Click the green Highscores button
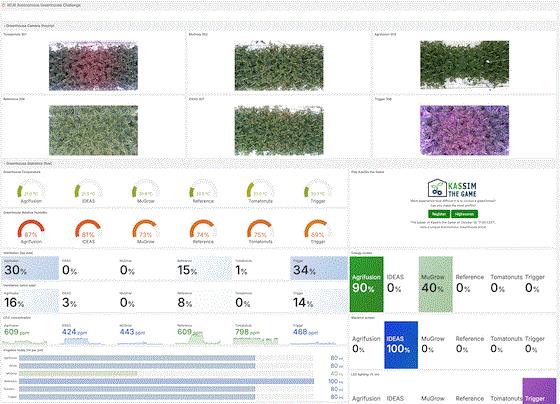Image resolution: width=560 pixels, height=404 pixels. [464, 214]
